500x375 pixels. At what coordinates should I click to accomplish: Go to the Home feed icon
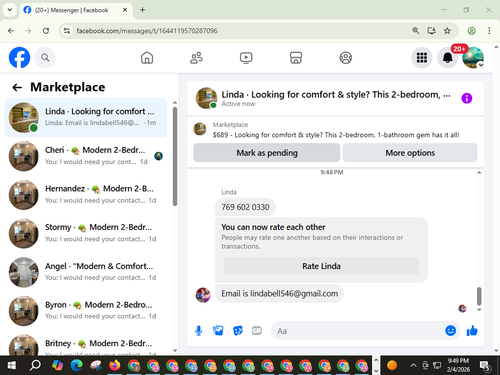tap(147, 58)
